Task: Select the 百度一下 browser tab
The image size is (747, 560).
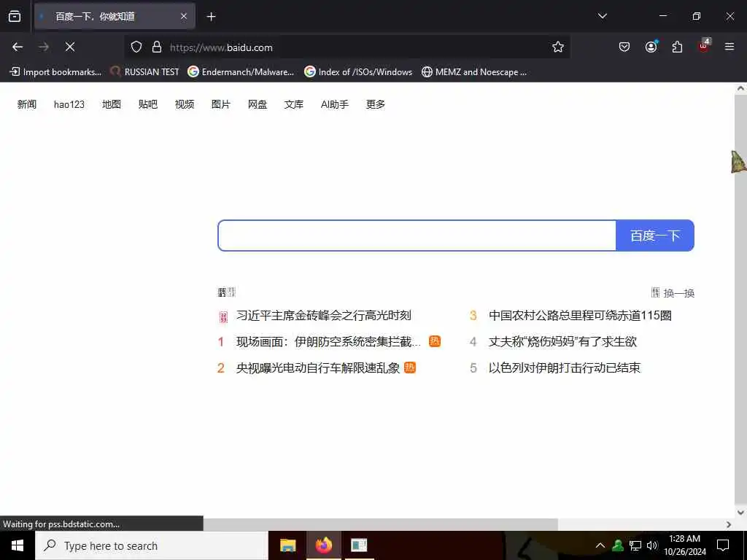Action: point(115,17)
